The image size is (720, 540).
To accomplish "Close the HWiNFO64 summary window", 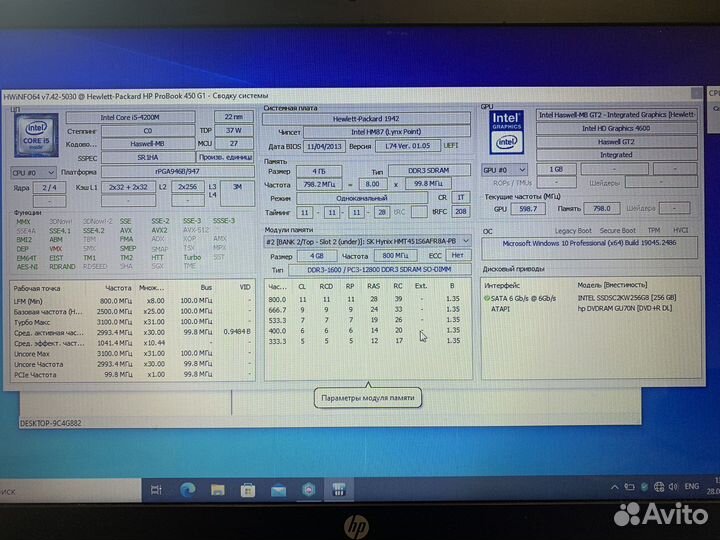I will [x=696, y=93].
